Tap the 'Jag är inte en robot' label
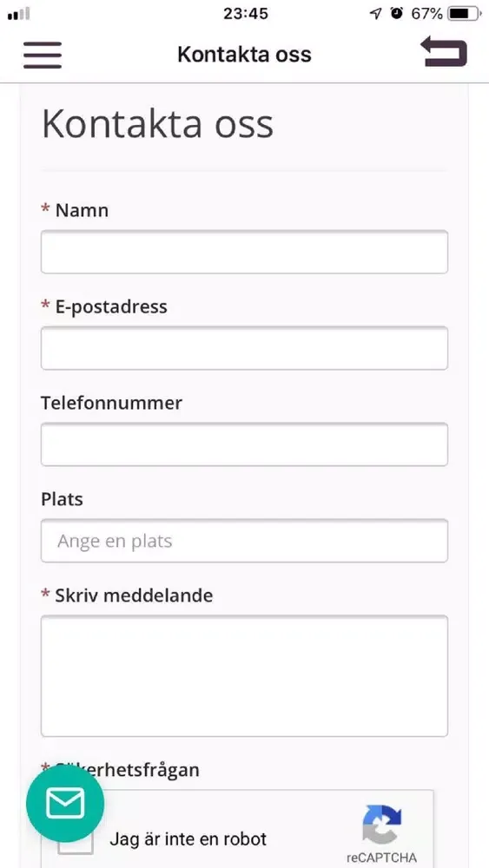Image resolution: width=489 pixels, height=868 pixels. (188, 838)
